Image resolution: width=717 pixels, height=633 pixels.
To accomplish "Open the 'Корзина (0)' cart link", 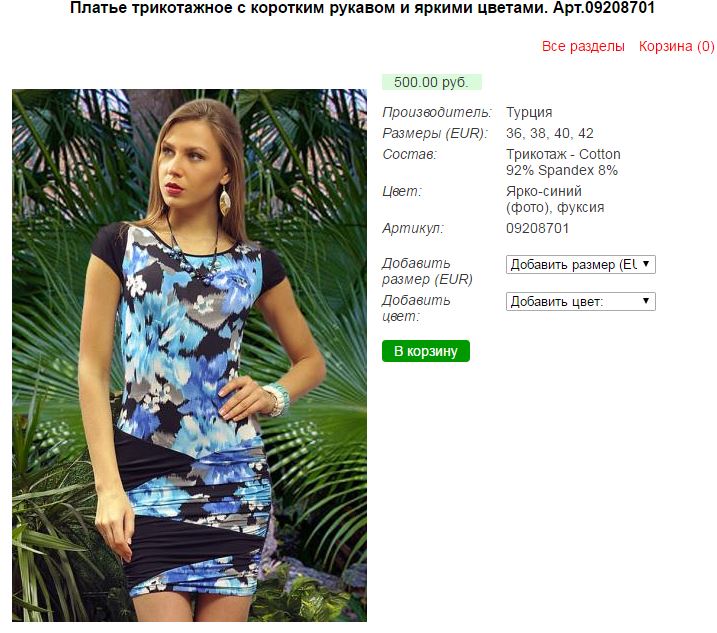I will point(676,46).
